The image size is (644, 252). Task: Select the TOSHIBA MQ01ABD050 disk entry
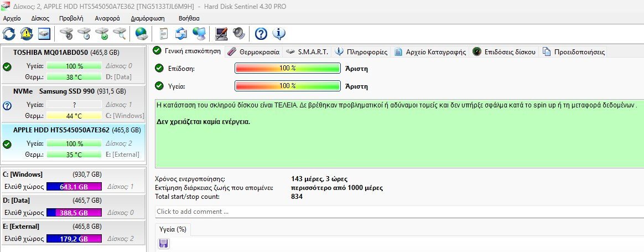[73, 65]
